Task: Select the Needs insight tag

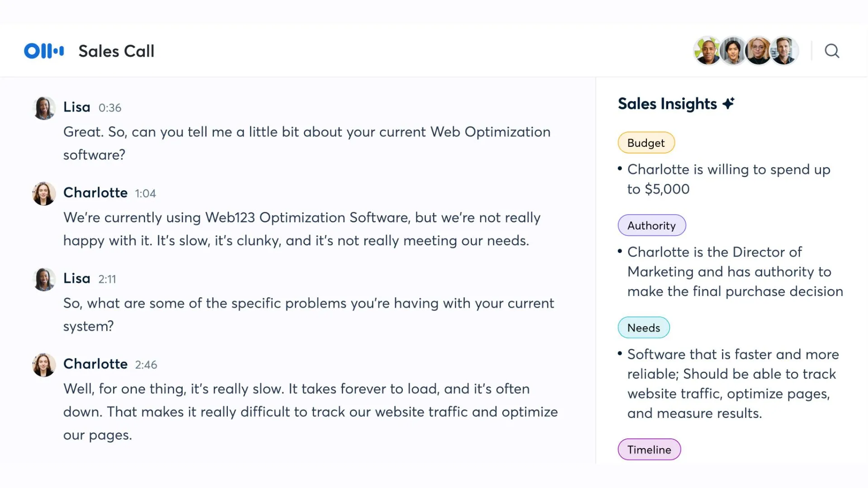Action: click(x=643, y=328)
